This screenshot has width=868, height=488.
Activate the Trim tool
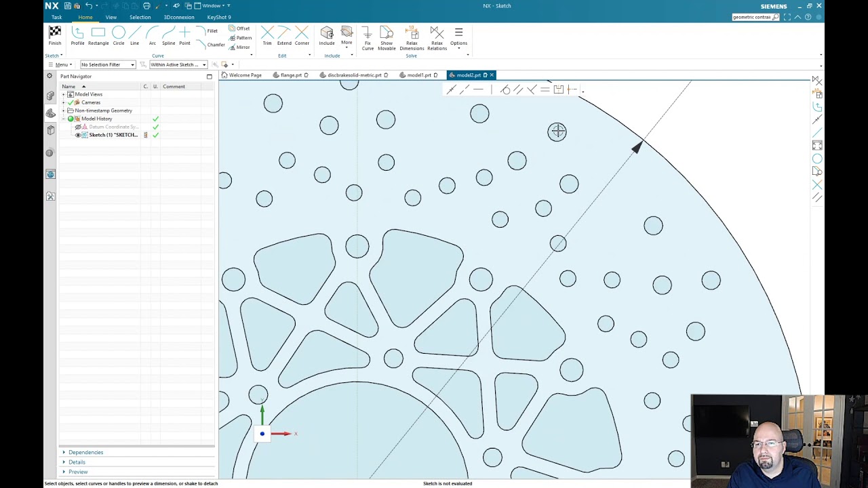click(267, 36)
